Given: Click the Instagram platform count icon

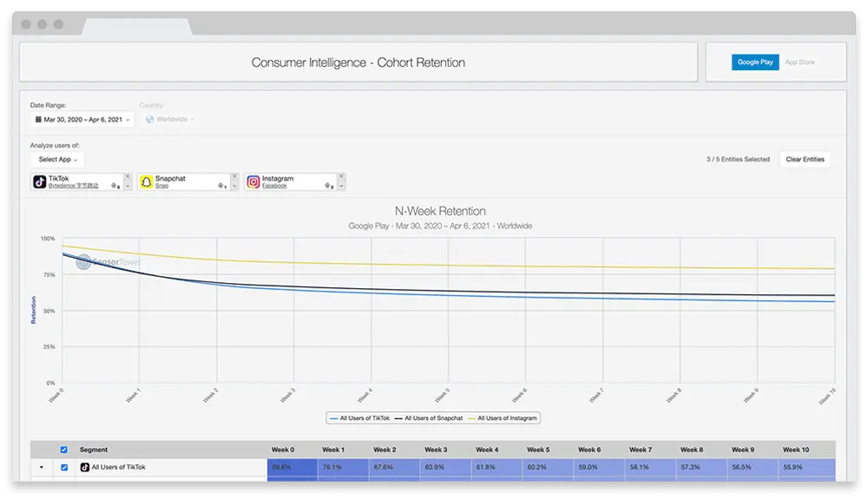Looking at the screenshot, I should pos(329,186).
